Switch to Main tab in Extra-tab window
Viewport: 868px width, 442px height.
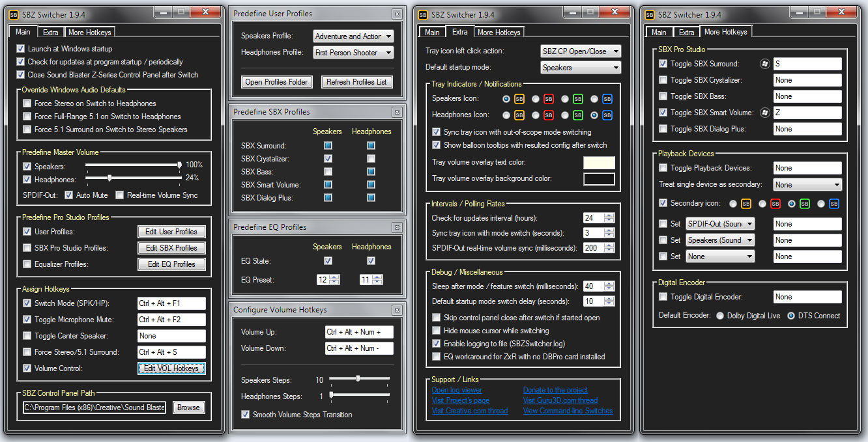[x=432, y=32]
